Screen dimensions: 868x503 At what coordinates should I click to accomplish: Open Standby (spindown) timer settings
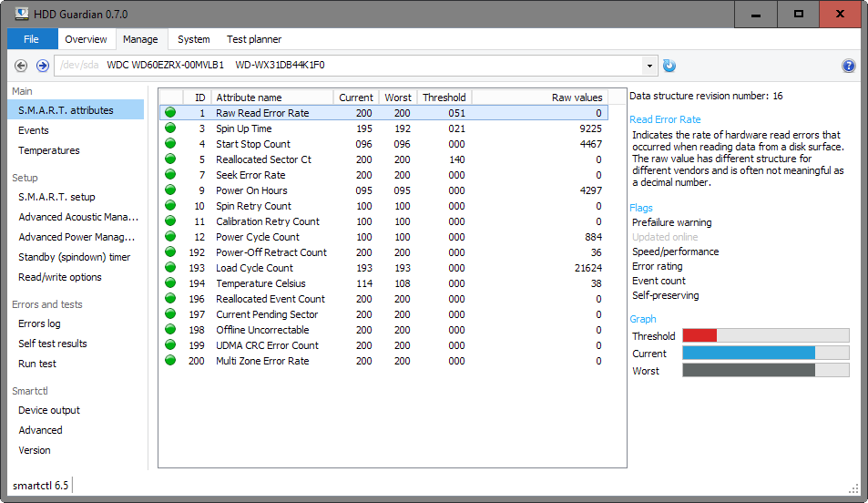click(74, 257)
